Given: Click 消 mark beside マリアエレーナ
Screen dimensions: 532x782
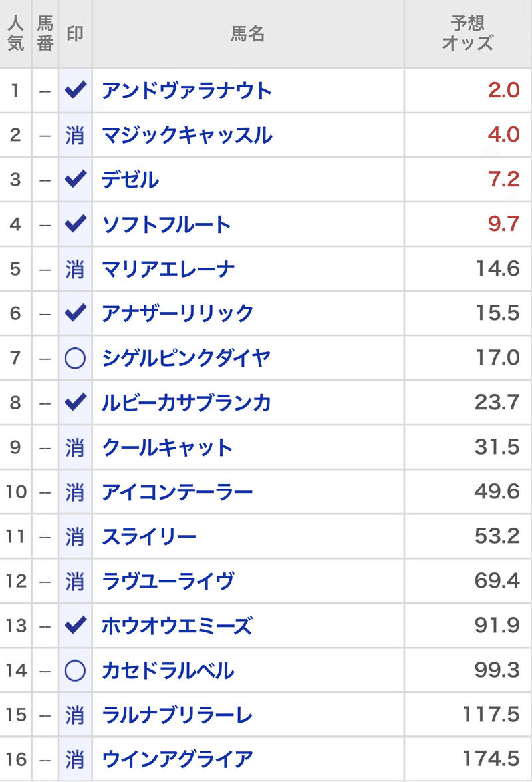Looking at the screenshot, I should [75, 270].
